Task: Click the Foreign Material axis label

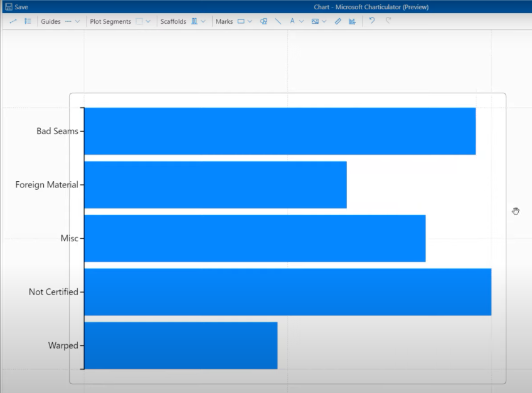Action: [x=47, y=185]
